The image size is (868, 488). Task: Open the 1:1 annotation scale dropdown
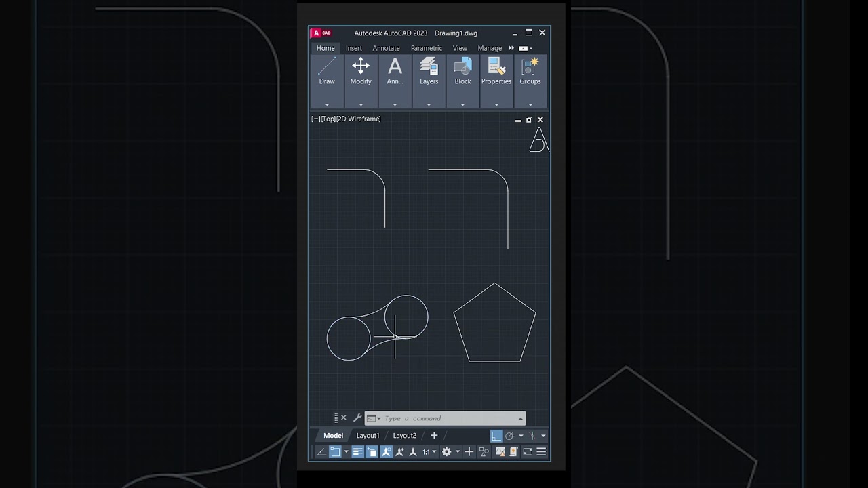(430, 452)
